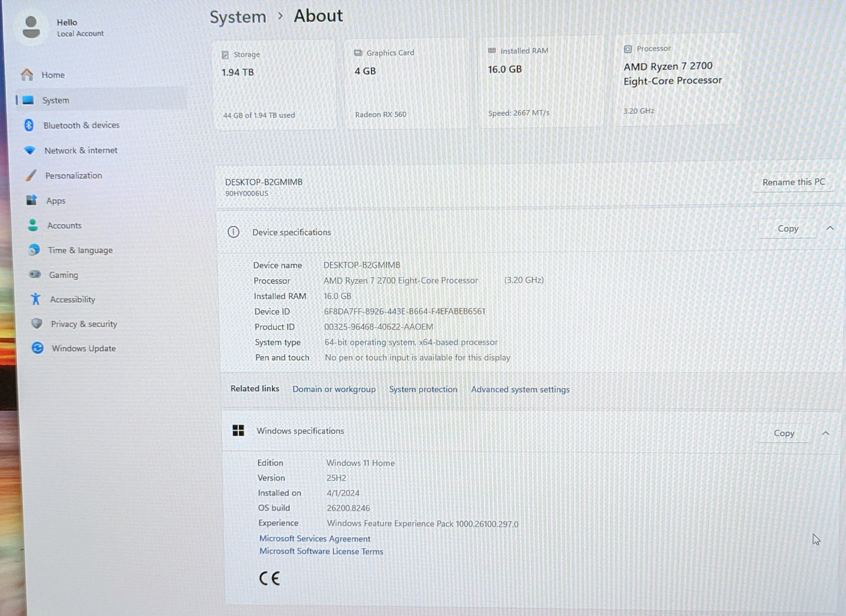Select the Windows 11 Home edition text
Viewport: 846px width, 616px height.
[x=361, y=463]
